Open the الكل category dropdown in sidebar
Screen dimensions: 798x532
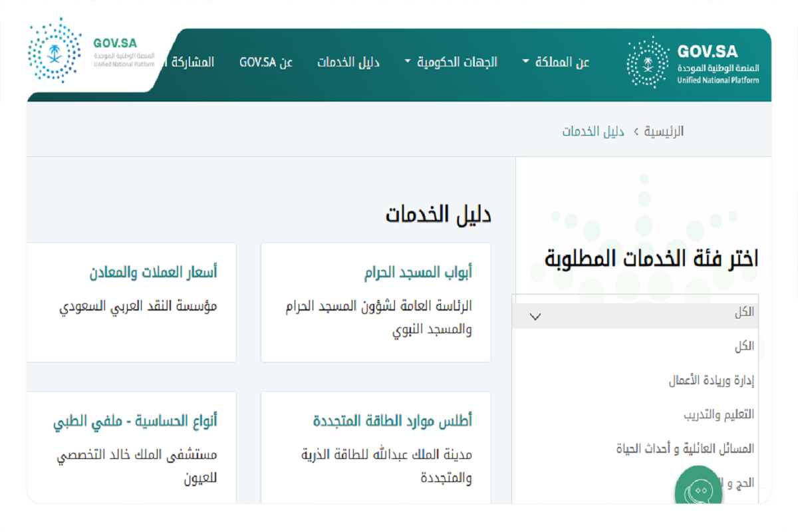point(634,313)
